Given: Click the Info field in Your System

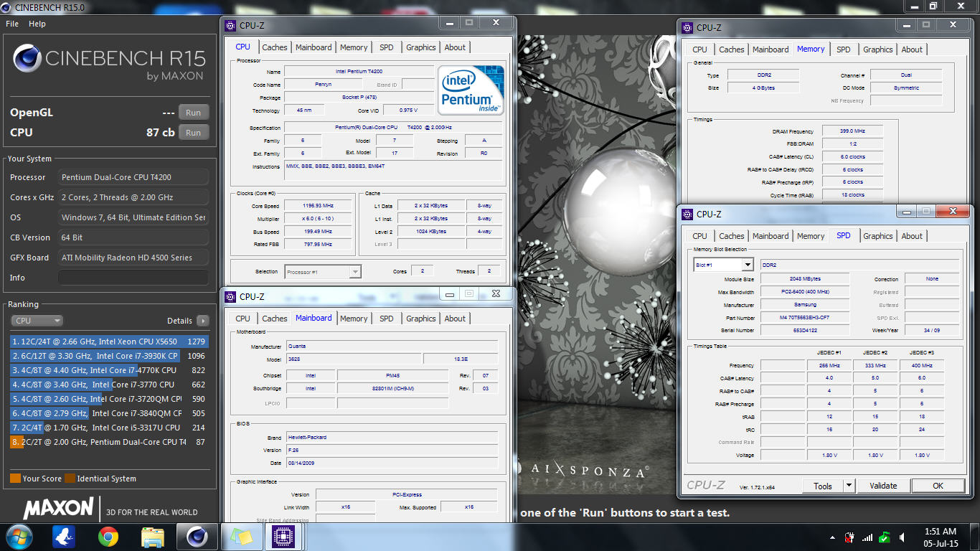Looking at the screenshot, I should pyautogui.click(x=133, y=278).
